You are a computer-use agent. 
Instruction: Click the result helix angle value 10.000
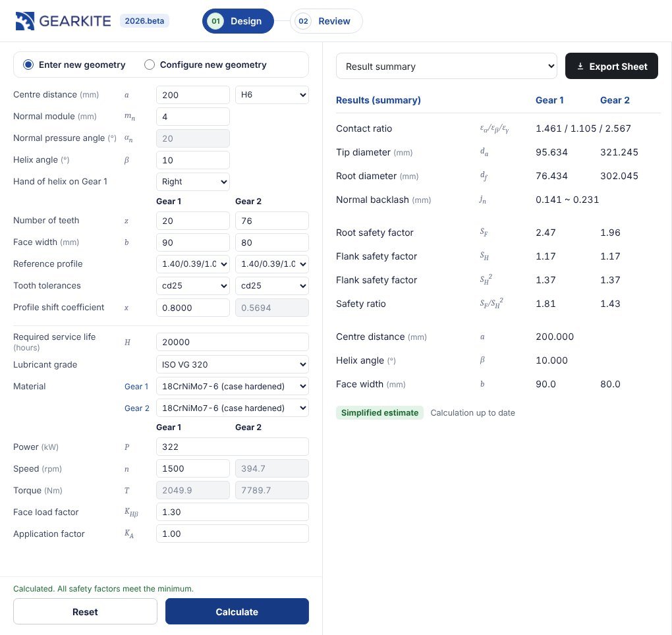click(x=551, y=360)
